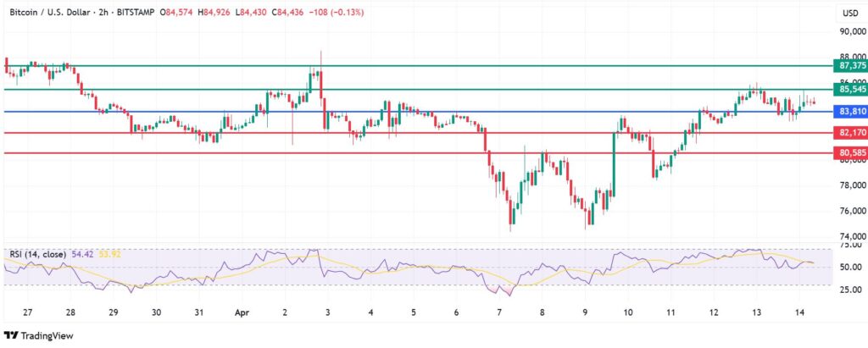Click the RSI (14, close) indicator title
This screenshot has width=868, height=348.
coord(41,253)
